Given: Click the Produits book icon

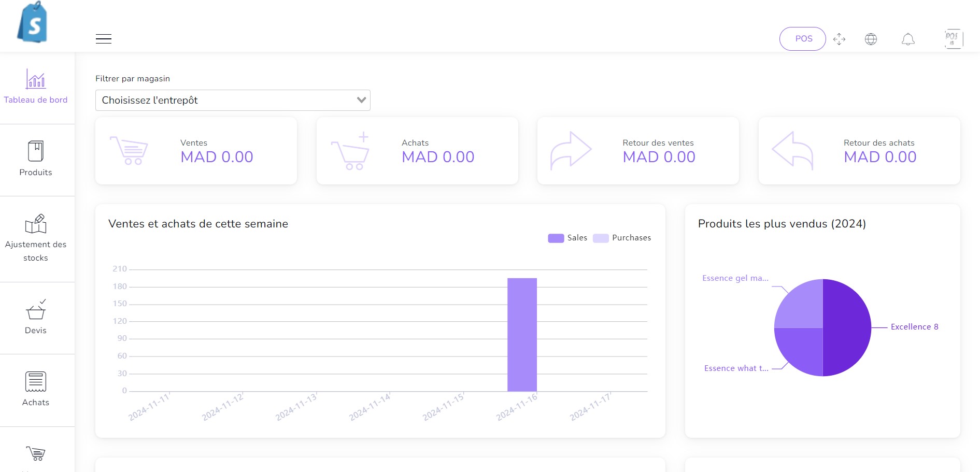Looking at the screenshot, I should pos(36,151).
